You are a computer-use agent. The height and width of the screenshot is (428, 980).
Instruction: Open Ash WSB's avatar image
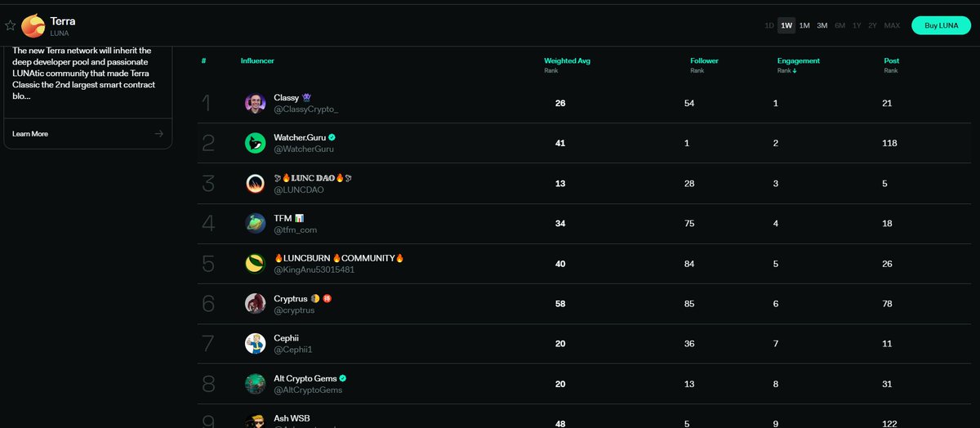pos(256,421)
